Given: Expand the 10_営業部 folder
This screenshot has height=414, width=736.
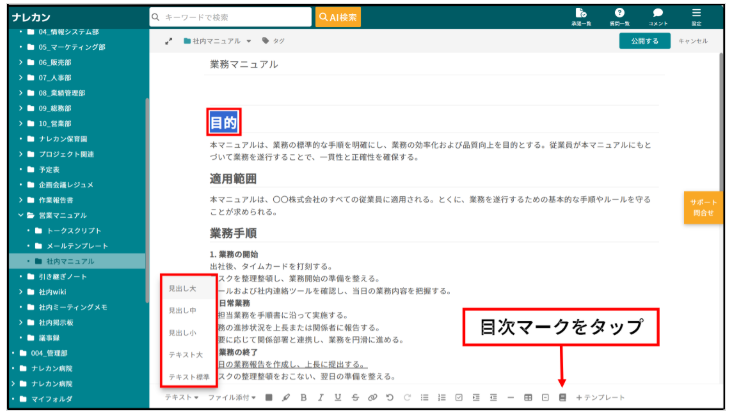Looking at the screenshot, I should coord(21,123).
